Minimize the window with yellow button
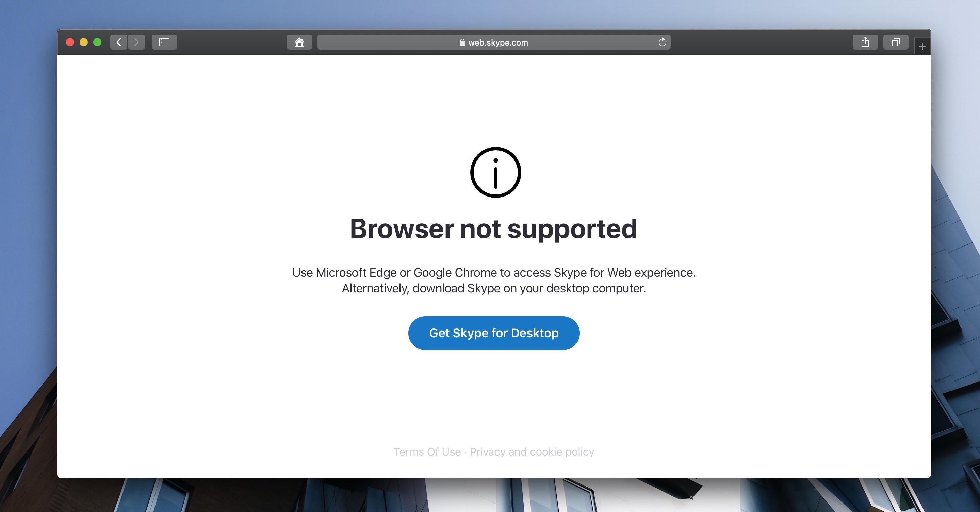Viewport: 980px width, 512px height. click(84, 42)
